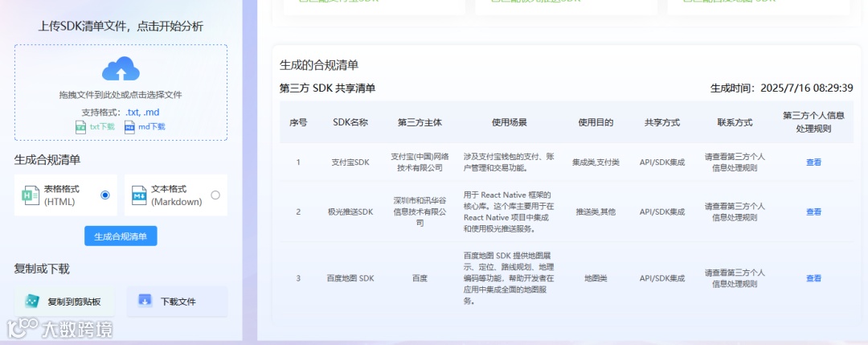868x345 pixels.
Task: Click API/SDK集成 cell in 百度地图 SDK row
Action: pos(662,278)
